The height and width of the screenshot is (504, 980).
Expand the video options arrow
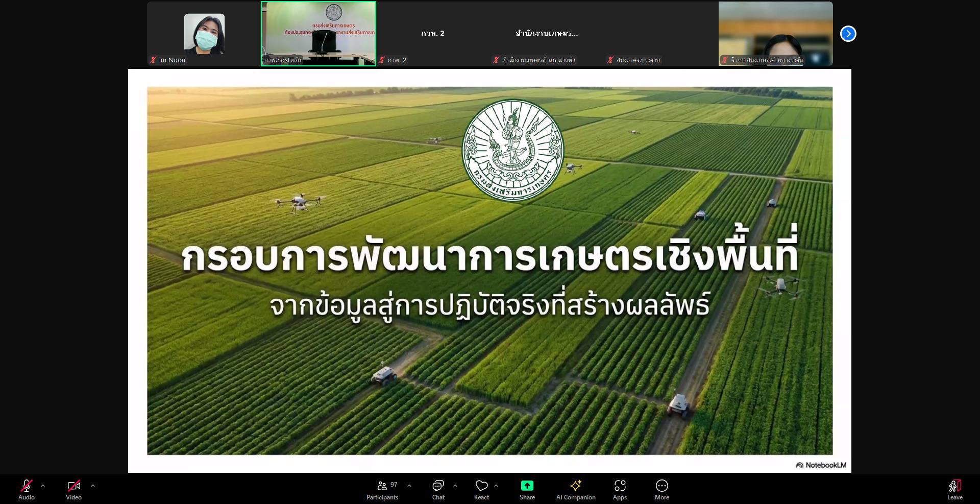93,486
